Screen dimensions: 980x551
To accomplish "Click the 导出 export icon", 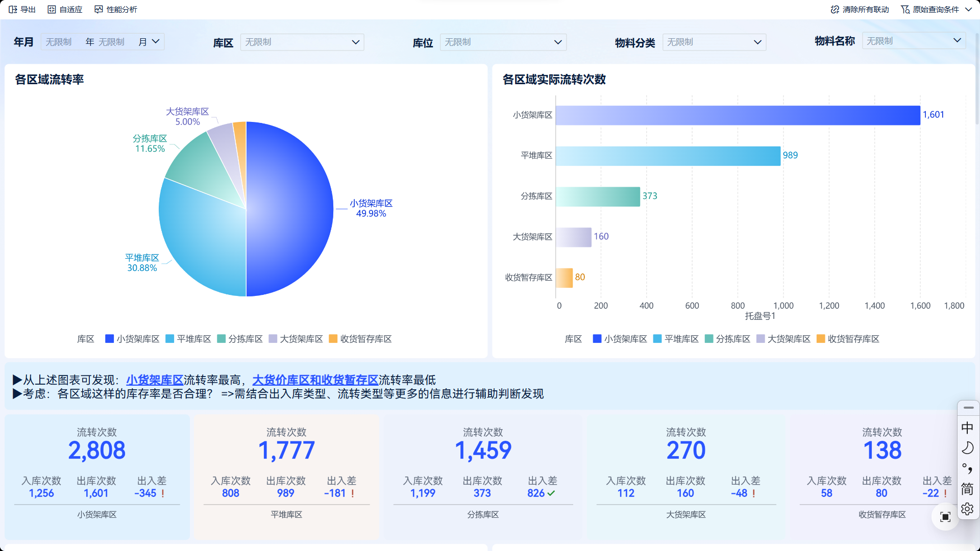I will (x=13, y=9).
